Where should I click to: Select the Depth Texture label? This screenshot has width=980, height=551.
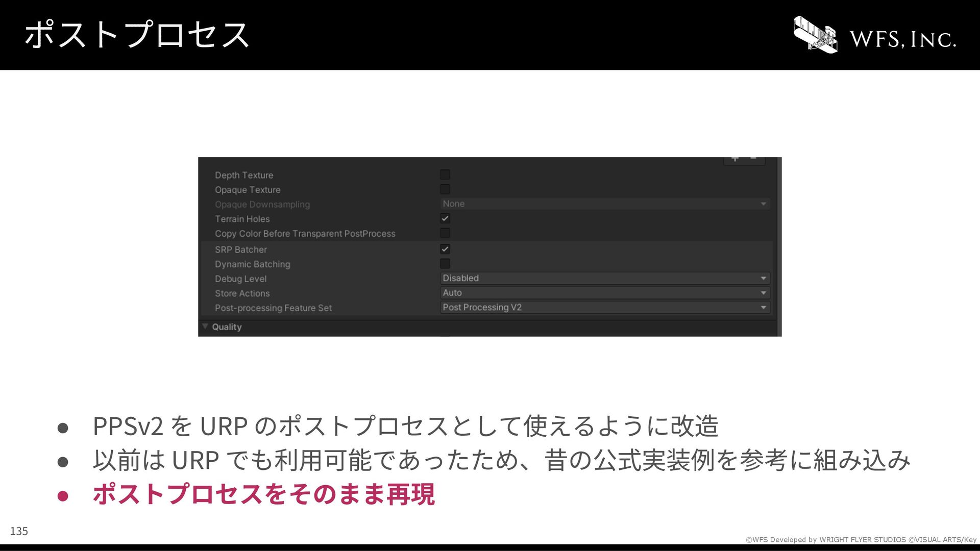[x=244, y=175]
